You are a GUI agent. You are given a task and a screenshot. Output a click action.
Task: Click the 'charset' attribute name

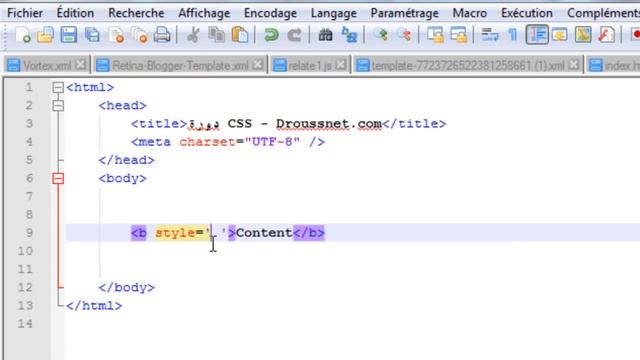pos(207,142)
